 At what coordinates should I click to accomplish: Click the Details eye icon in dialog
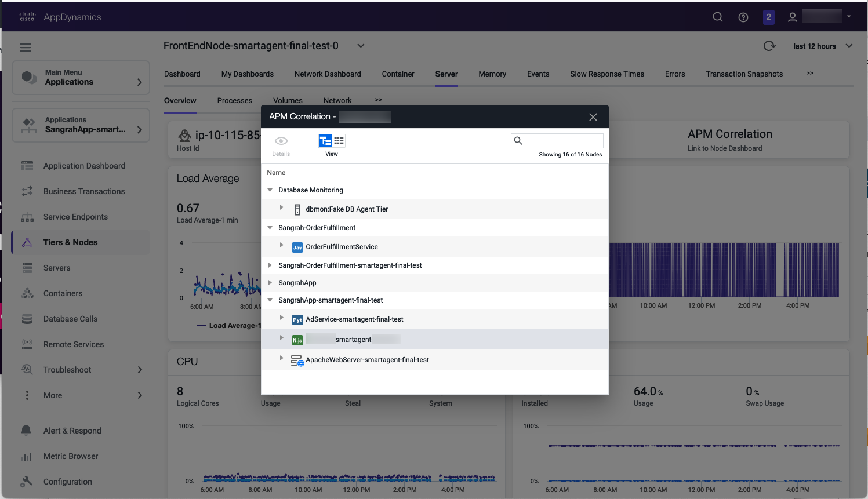tap(281, 141)
